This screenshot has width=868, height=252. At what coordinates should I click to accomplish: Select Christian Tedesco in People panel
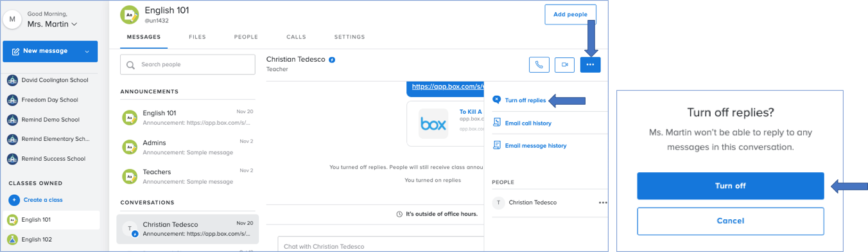(533, 203)
